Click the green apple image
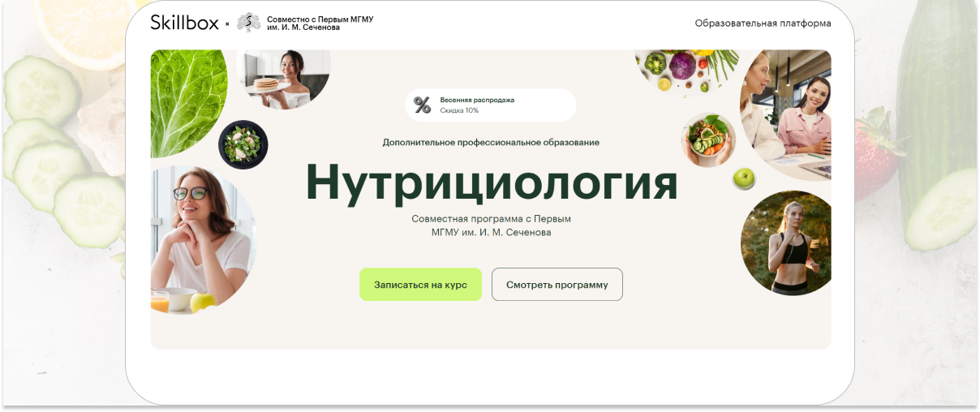The height and width of the screenshot is (412, 980). pos(744,178)
